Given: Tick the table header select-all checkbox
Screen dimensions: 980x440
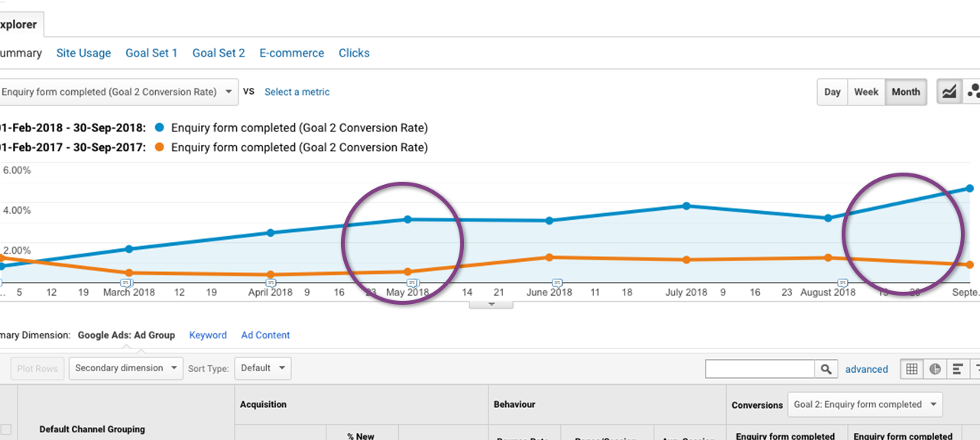Looking at the screenshot, I should (6, 429).
